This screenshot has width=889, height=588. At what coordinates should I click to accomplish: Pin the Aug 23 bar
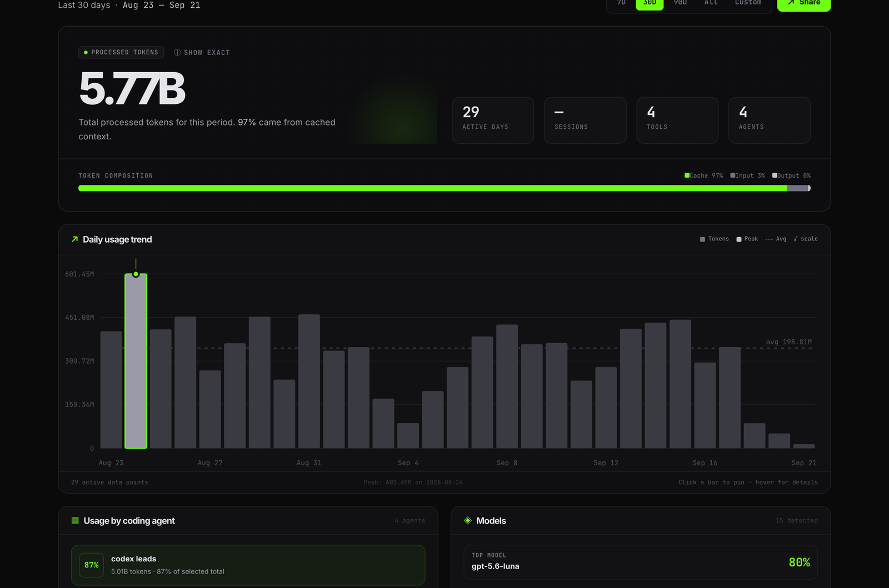(111, 390)
